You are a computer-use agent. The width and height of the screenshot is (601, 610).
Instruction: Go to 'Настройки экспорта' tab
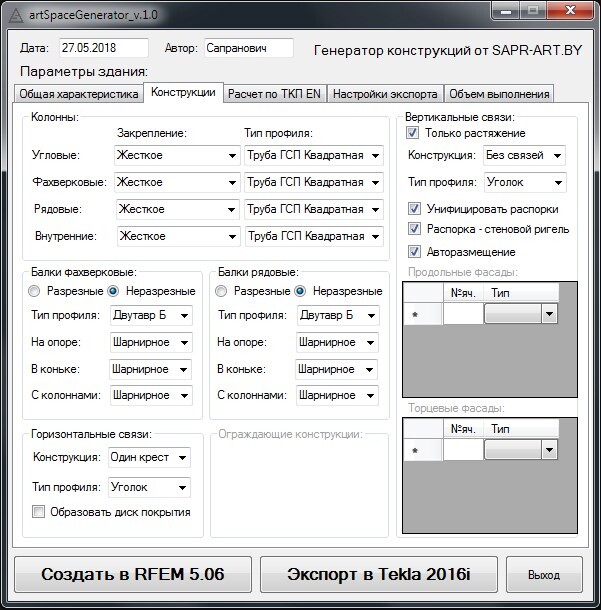pyautogui.click(x=385, y=94)
